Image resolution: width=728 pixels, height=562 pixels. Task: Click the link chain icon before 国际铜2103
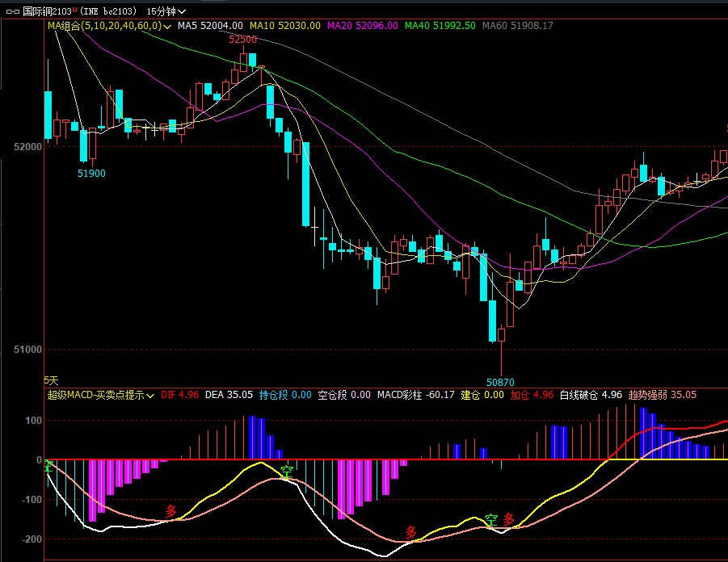pos(13,11)
